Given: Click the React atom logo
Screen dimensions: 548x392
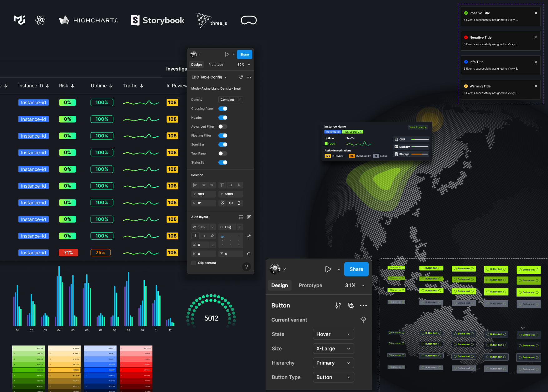Looking at the screenshot, I should coord(40,20).
